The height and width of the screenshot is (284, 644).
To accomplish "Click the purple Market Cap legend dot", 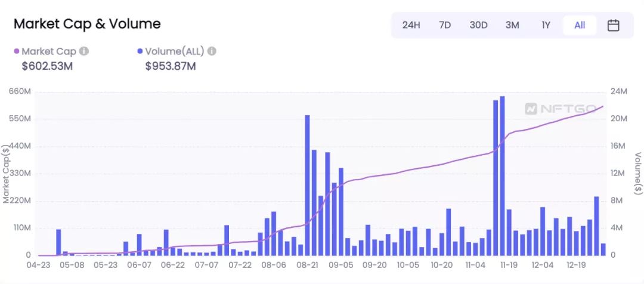I will pyautogui.click(x=17, y=51).
